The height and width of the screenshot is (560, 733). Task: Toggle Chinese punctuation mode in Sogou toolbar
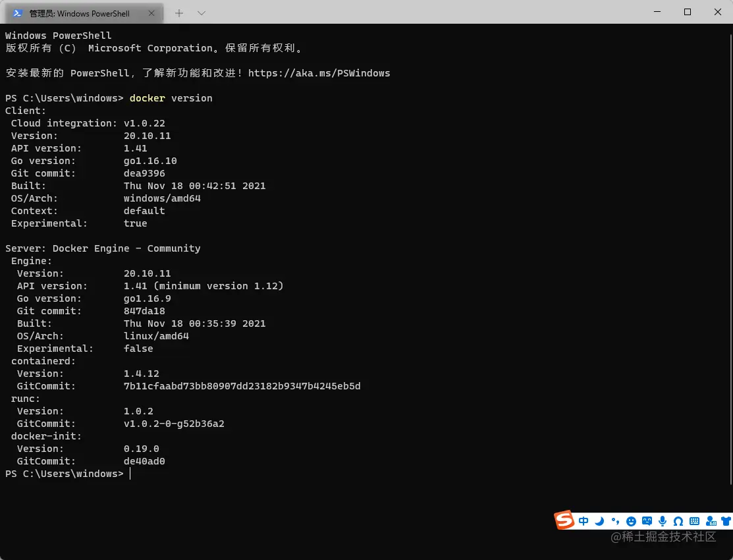coord(615,521)
